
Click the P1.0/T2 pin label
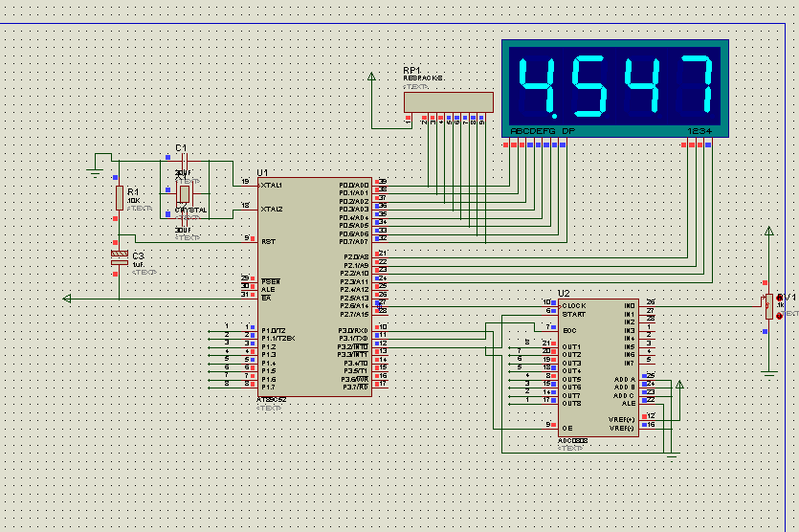pos(273,331)
